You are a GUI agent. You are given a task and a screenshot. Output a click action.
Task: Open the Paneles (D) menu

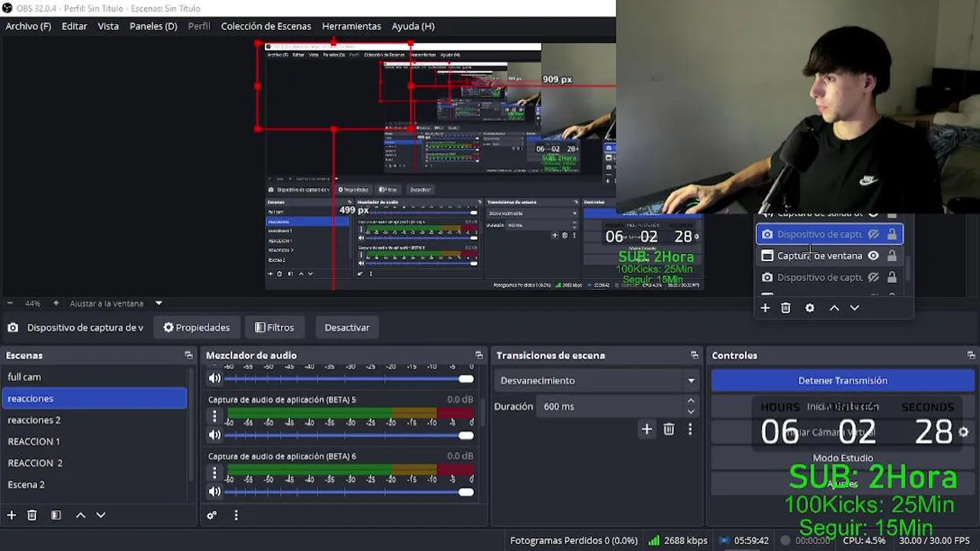tap(153, 26)
